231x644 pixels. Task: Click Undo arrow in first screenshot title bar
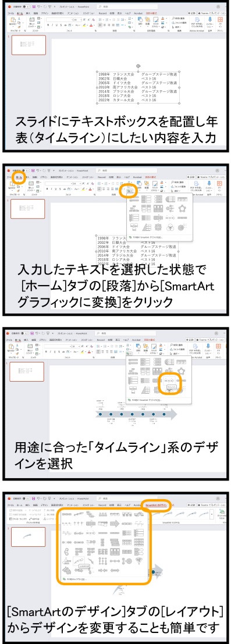[x=39, y=6]
